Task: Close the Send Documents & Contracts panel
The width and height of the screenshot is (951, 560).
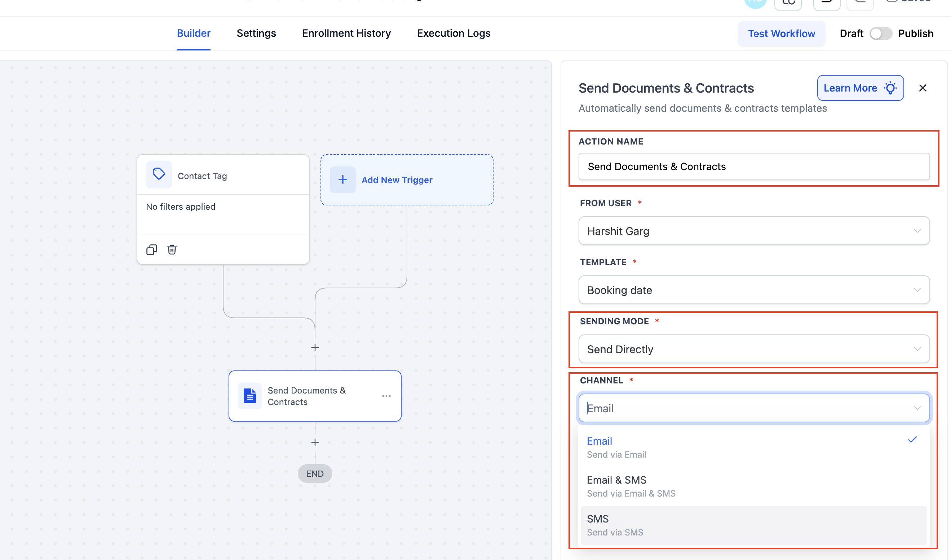Action: pyautogui.click(x=922, y=88)
